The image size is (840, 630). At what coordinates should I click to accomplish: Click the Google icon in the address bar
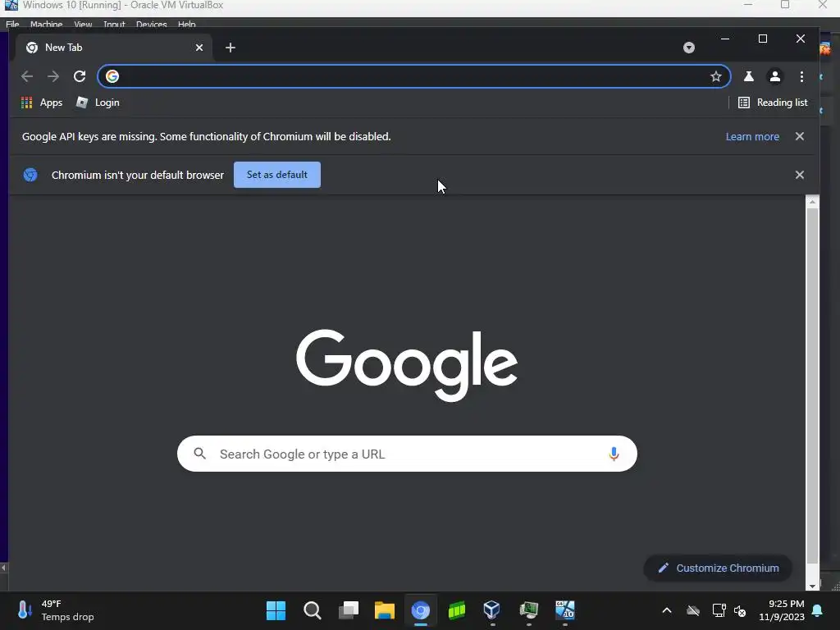(x=112, y=76)
